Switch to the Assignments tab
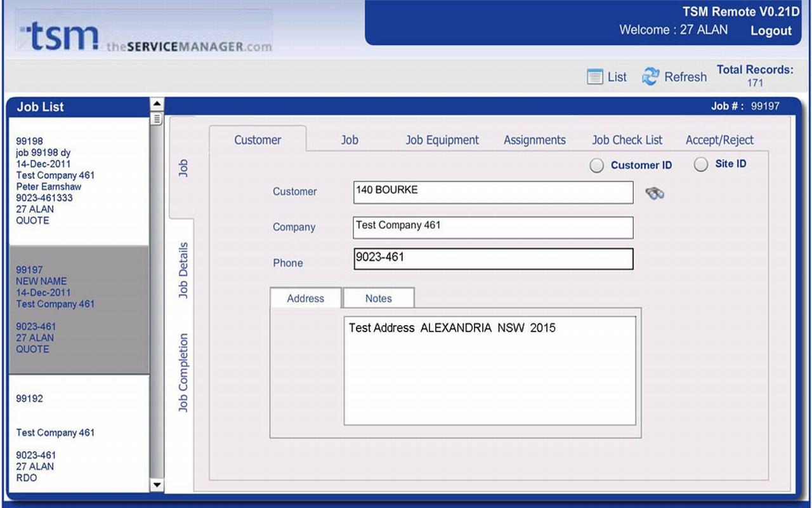This screenshot has width=812, height=508. (535, 140)
